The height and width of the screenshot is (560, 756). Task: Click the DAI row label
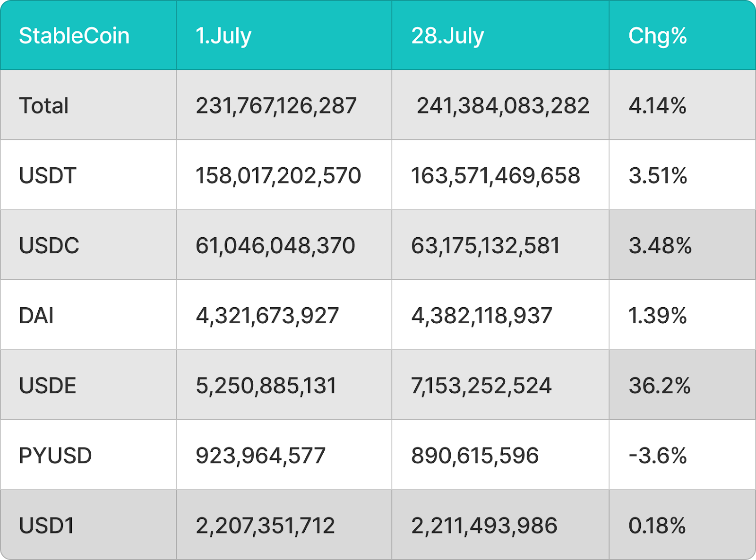pyautogui.click(x=36, y=316)
